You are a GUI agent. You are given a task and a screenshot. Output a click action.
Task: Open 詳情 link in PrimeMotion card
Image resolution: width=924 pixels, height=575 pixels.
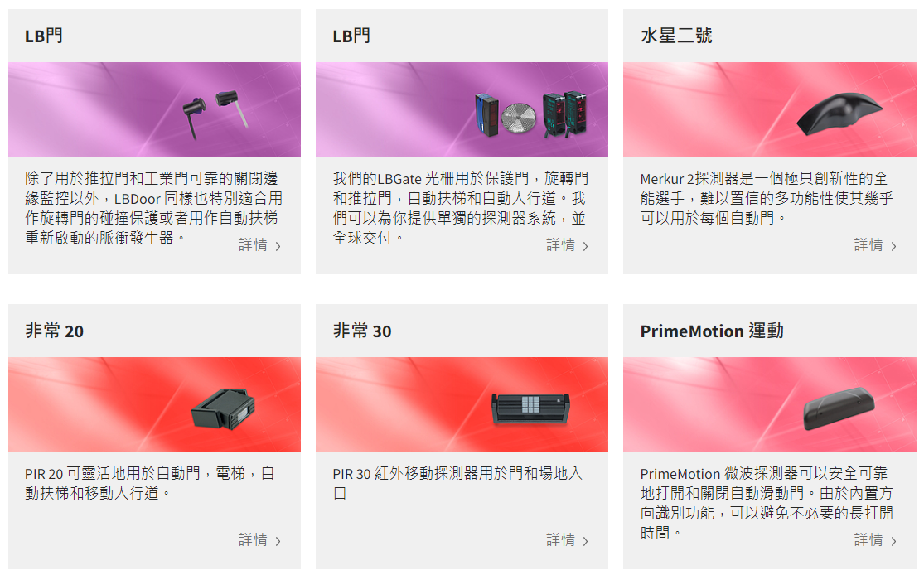pos(875,539)
